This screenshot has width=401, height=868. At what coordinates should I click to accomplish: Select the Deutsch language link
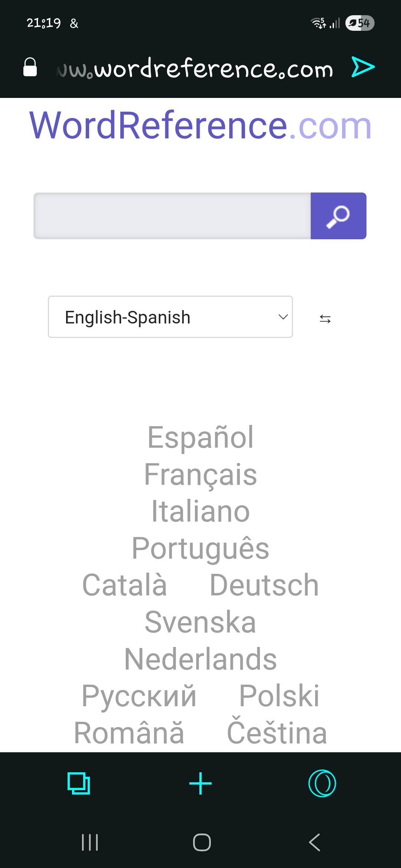coord(264,585)
